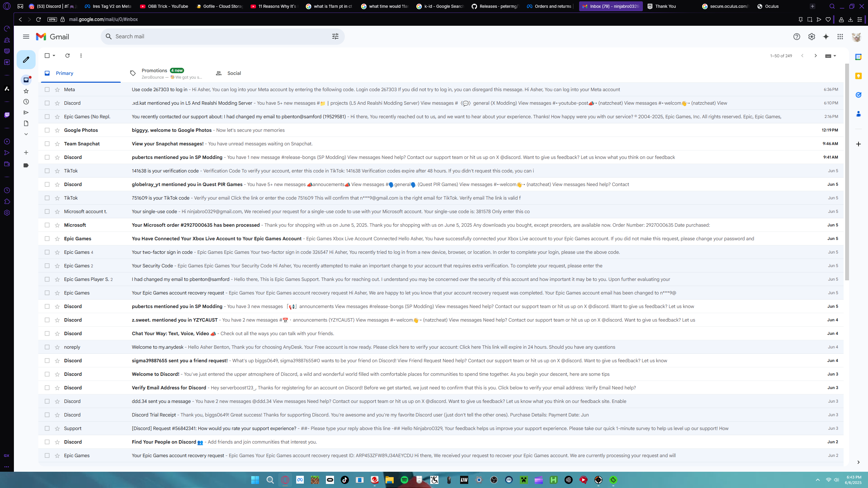Refresh the Gmail inbox list
This screenshot has height=488, width=868.
coord(67,56)
